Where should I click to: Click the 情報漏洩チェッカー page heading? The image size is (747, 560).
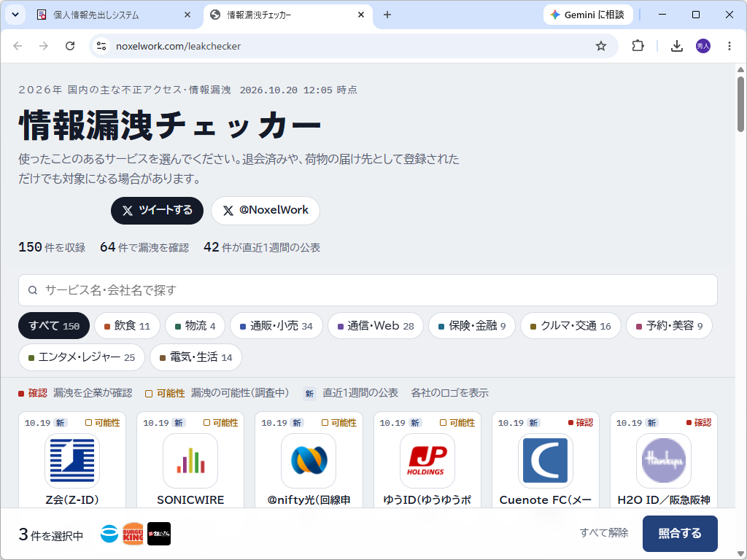(170, 125)
